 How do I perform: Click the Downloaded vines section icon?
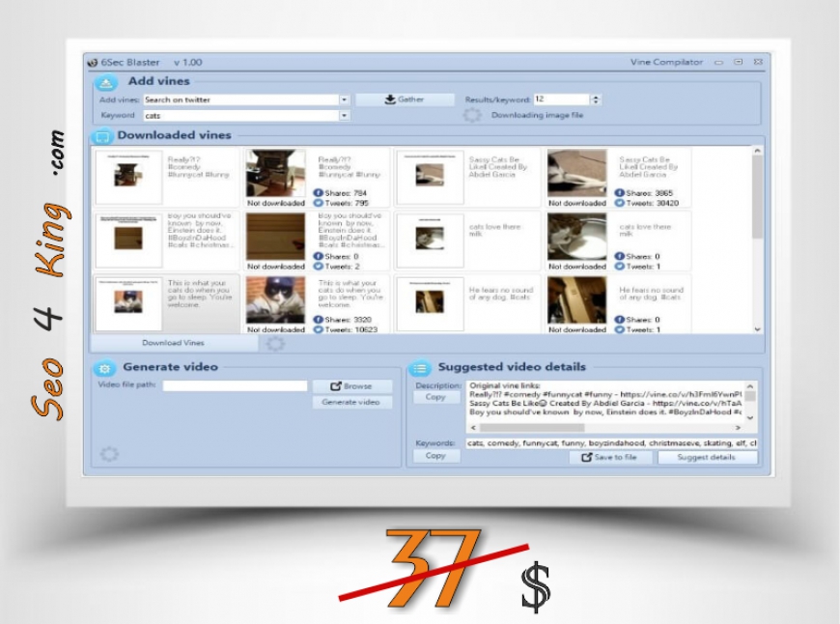click(x=101, y=137)
